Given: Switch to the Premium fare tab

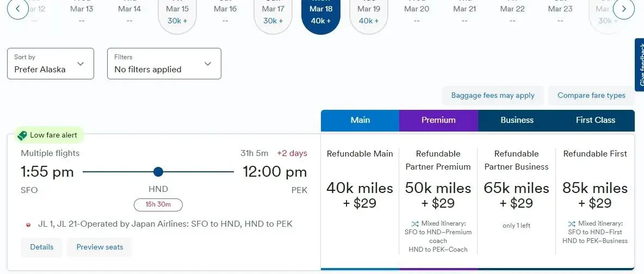Looking at the screenshot, I should (x=438, y=120).
